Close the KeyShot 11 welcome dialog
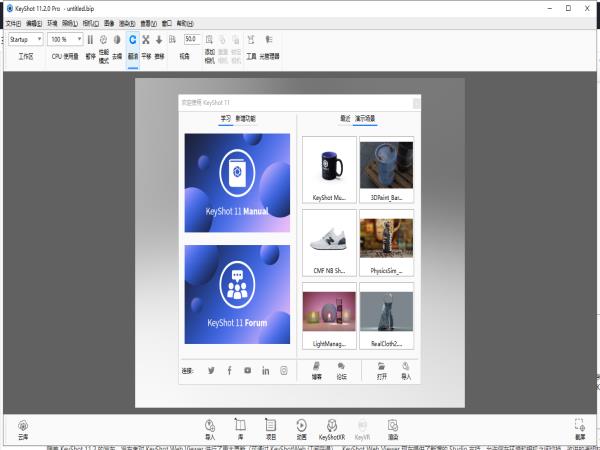The width and height of the screenshot is (600, 450). click(x=416, y=103)
